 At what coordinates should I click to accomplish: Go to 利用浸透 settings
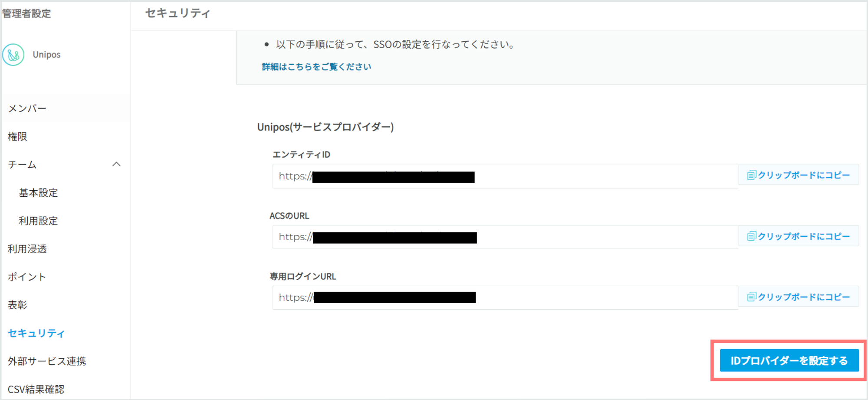click(x=27, y=249)
